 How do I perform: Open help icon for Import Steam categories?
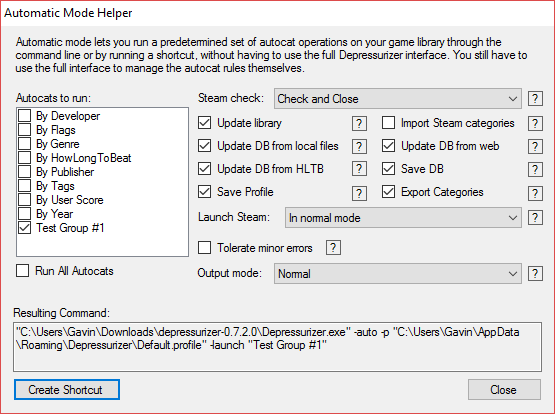(535, 123)
